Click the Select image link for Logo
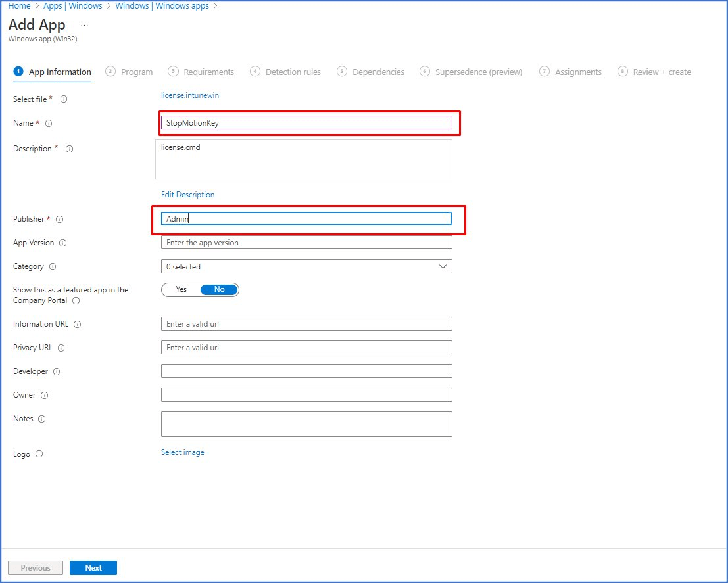Screen dimensions: 728x583 [x=182, y=452]
